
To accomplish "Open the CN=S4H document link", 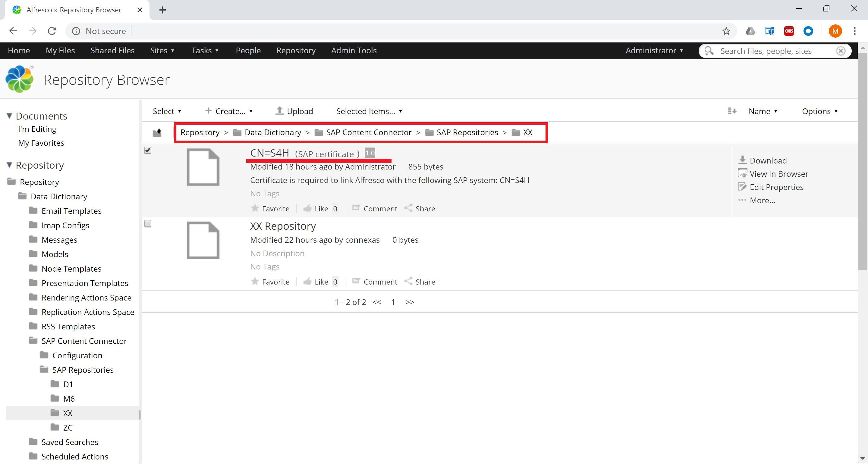I will 269,153.
